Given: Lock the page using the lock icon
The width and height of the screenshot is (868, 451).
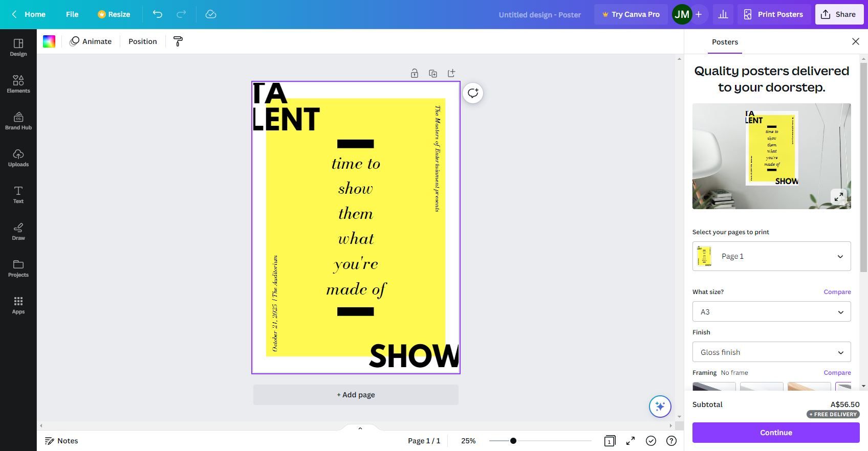Looking at the screenshot, I should [415, 74].
